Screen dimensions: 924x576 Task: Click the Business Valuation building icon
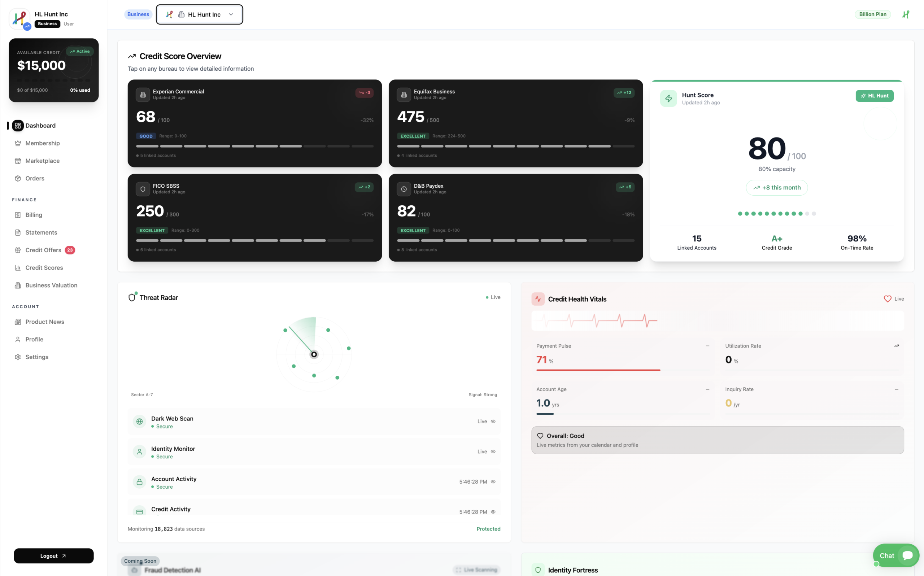[18, 285]
